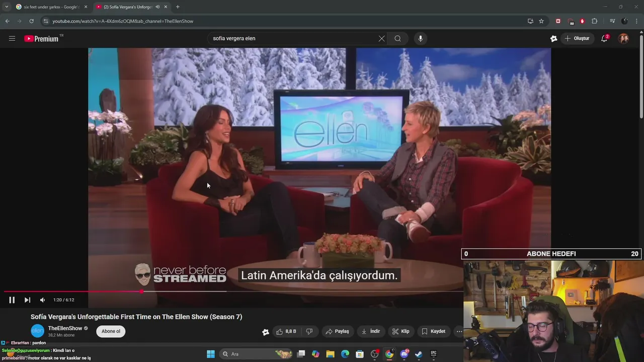The width and height of the screenshot is (644, 362).
Task: Open the YouTube guide hamburger menu
Action: click(x=12, y=38)
